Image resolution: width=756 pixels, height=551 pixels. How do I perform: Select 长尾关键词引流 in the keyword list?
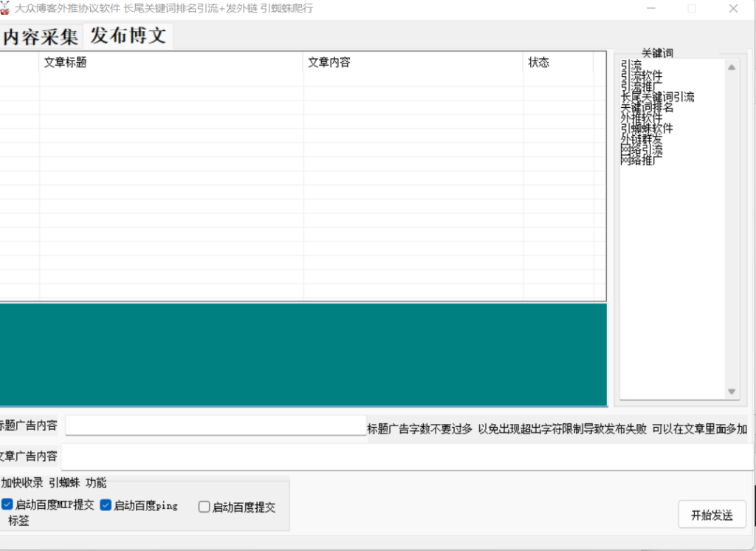coord(657,97)
